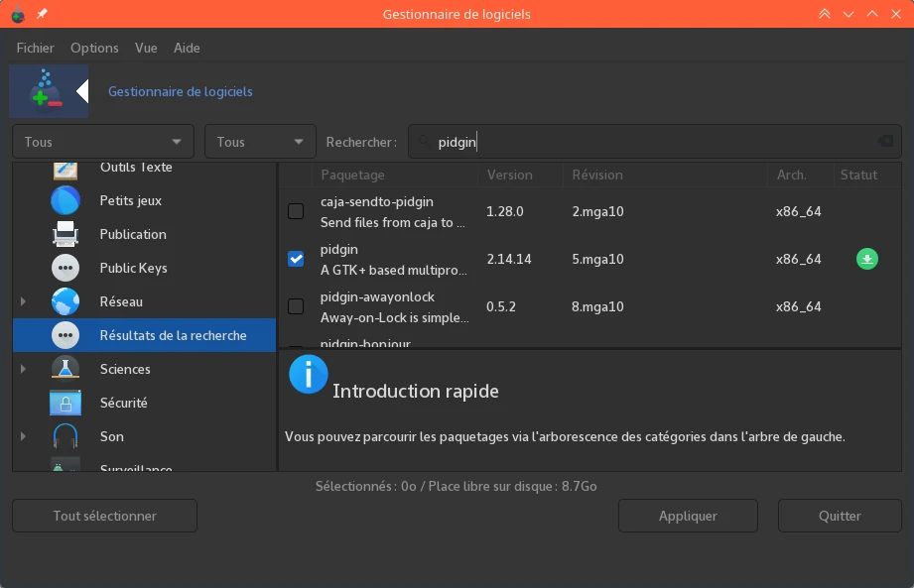Click the magnifier icon in search field
Viewport: 914px width, 588px height.
(424, 142)
